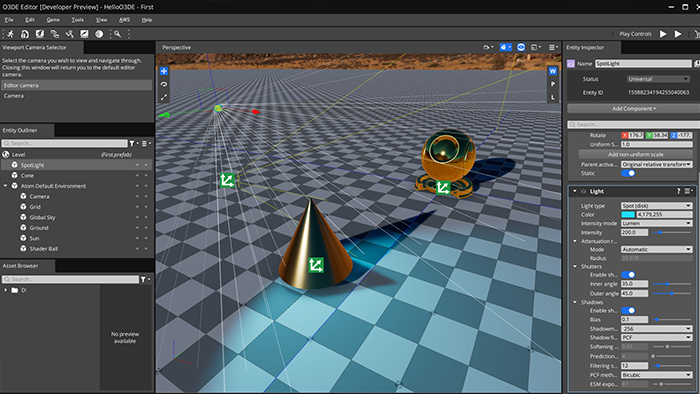The height and width of the screenshot is (394, 700).
Task: Click the blue viewport debug info icon
Action: (505, 47)
